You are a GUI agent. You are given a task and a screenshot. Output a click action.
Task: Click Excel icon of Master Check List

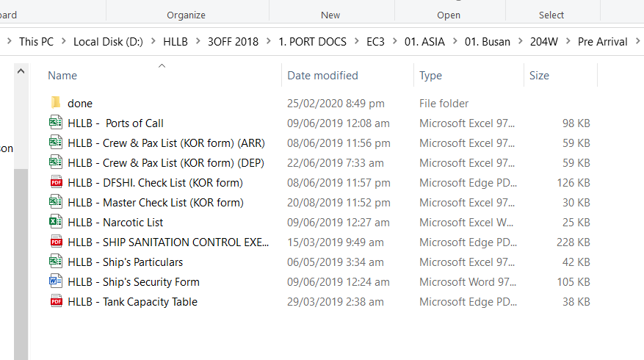pyautogui.click(x=56, y=202)
